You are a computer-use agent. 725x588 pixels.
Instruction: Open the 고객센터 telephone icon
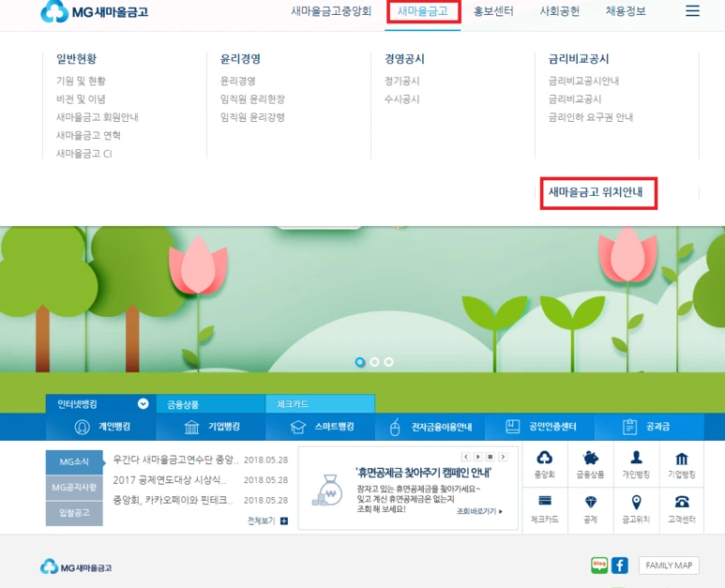point(682,509)
